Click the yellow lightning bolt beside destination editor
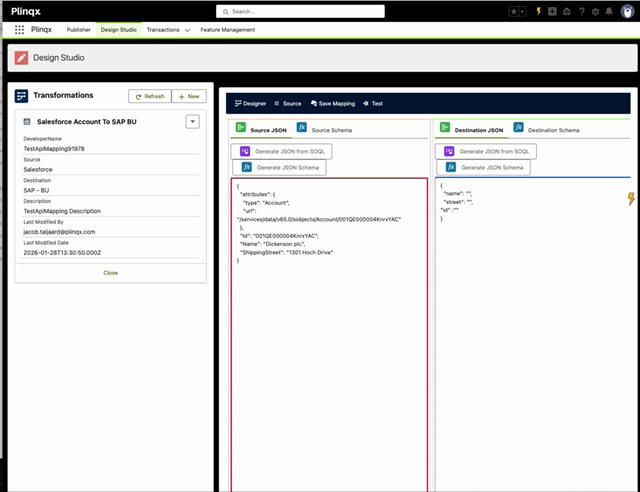Viewport: 640px width, 492px height. 631,198
